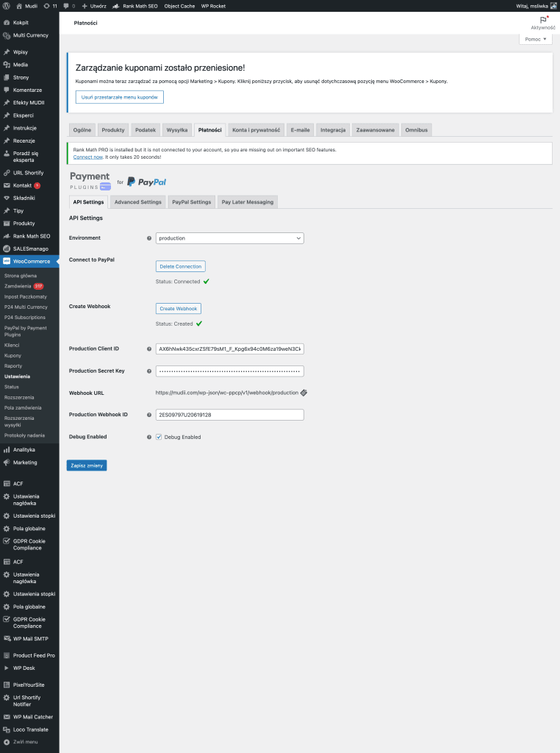
Task: Save changes with Zapisz zmiany
Action: coord(87,465)
